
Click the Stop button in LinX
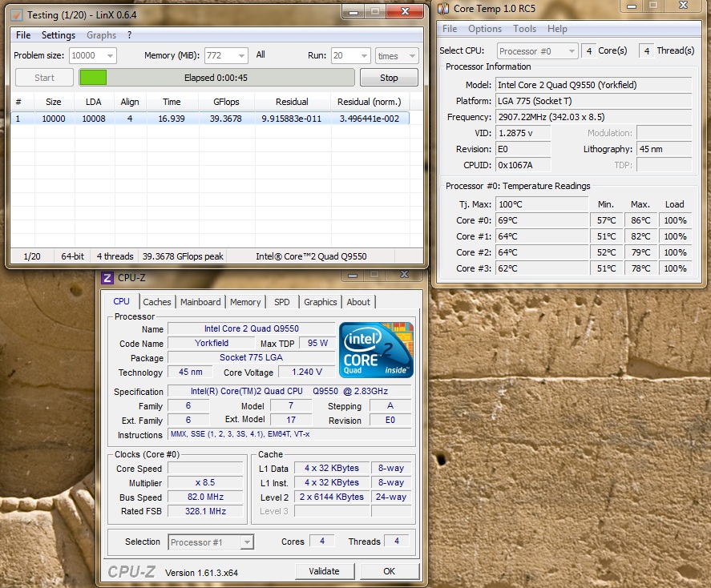pos(389,78)
